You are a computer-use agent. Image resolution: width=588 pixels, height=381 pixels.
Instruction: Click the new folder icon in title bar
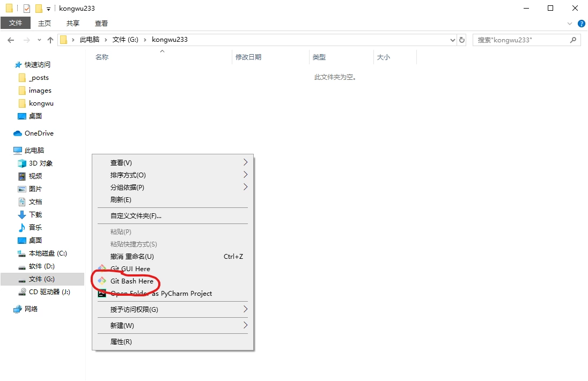(x=39, y=8)
